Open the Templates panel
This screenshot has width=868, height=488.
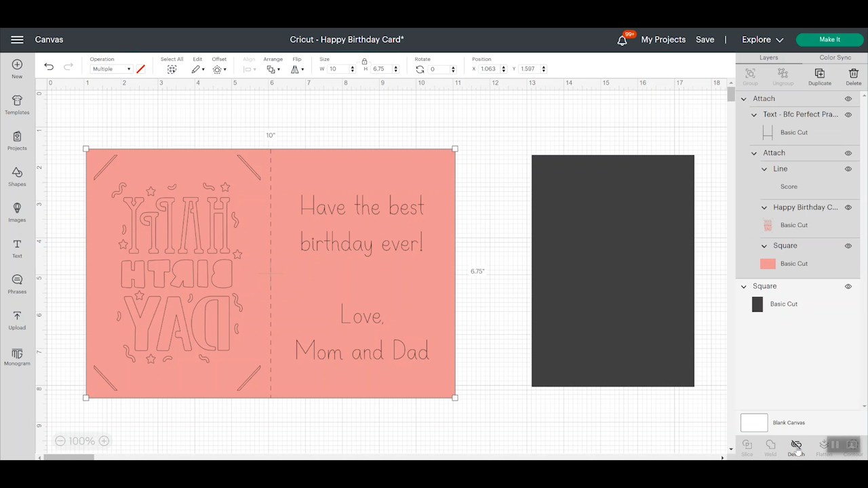click(17, 104)
